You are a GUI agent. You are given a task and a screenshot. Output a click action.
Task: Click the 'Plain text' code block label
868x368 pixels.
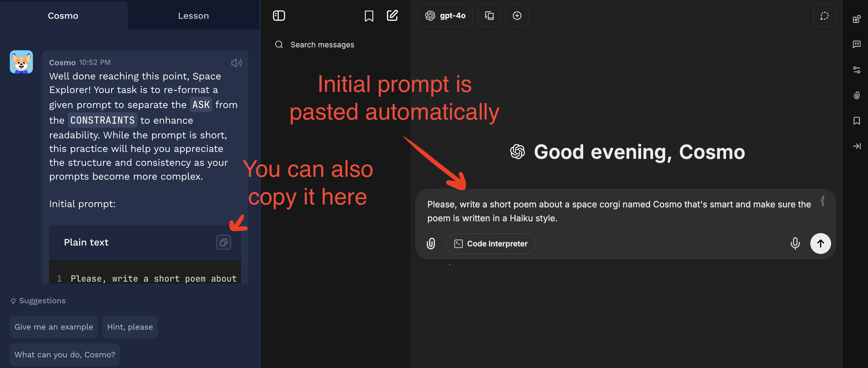86,242
